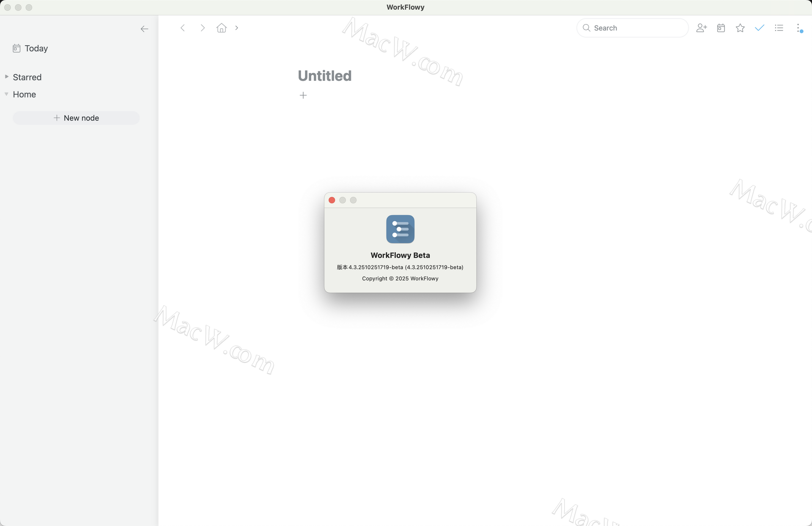Go back with the navigation chevron
The height and width of the screenshot is (526, 812).
click(183, 28)
